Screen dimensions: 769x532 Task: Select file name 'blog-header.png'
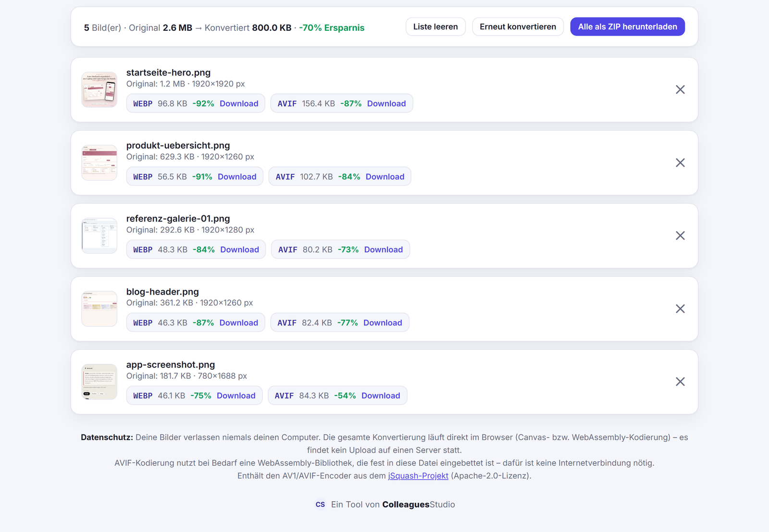[x=162, y=292]
